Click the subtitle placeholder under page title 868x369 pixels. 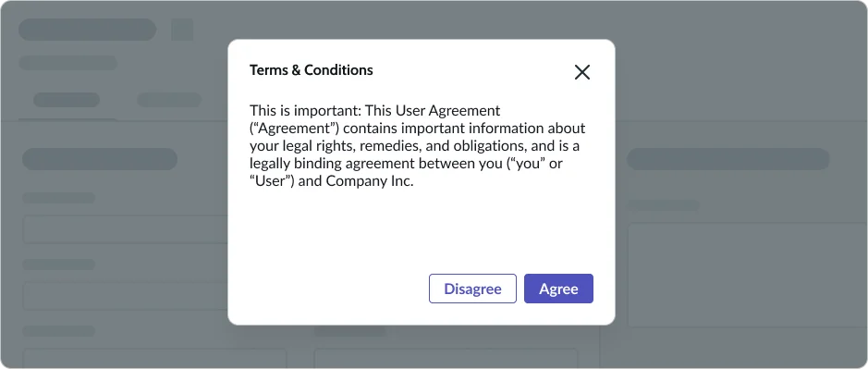coord(68,63)
